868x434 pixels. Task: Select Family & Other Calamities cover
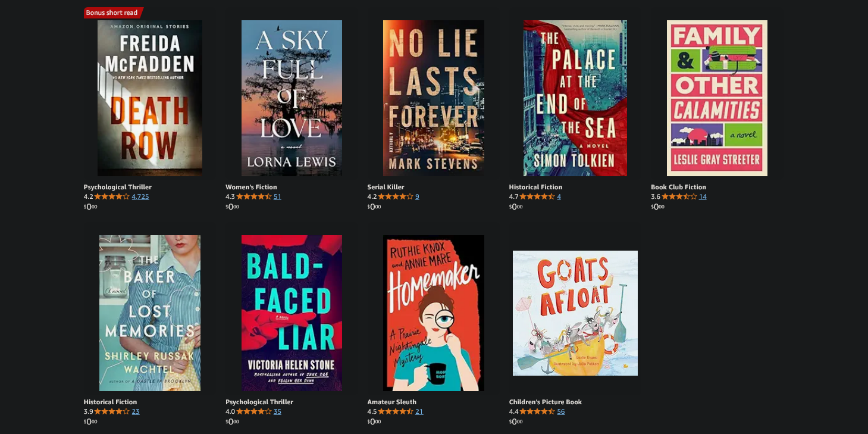717,98
